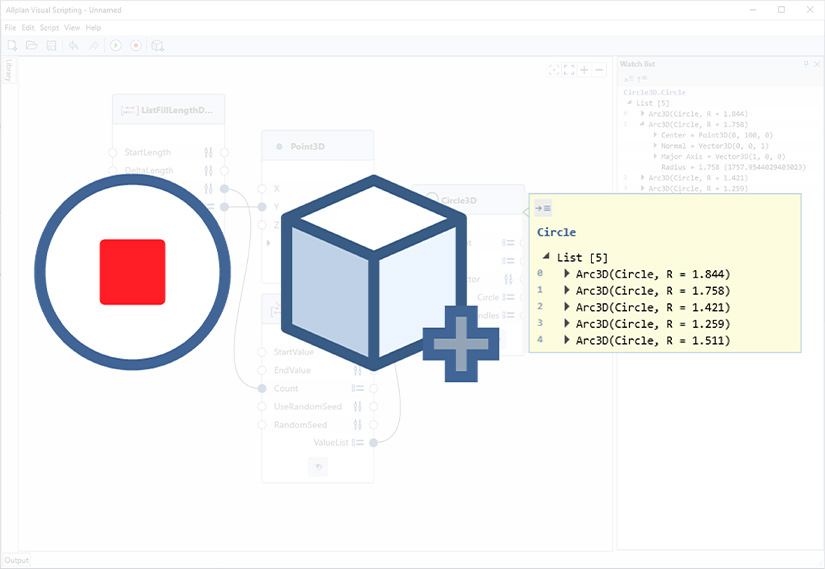Click the Count input port
Screen dimensions: 825x569
(x=262, y=388)
